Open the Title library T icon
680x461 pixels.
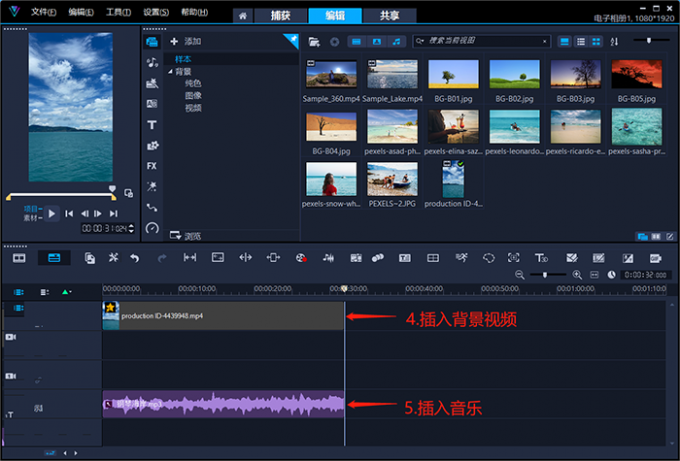(x=152, y=125)
